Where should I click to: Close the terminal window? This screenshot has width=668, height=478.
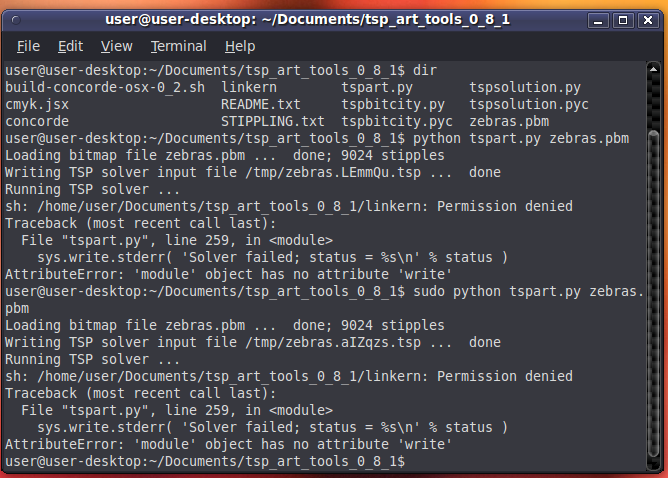tap(648, 20)
